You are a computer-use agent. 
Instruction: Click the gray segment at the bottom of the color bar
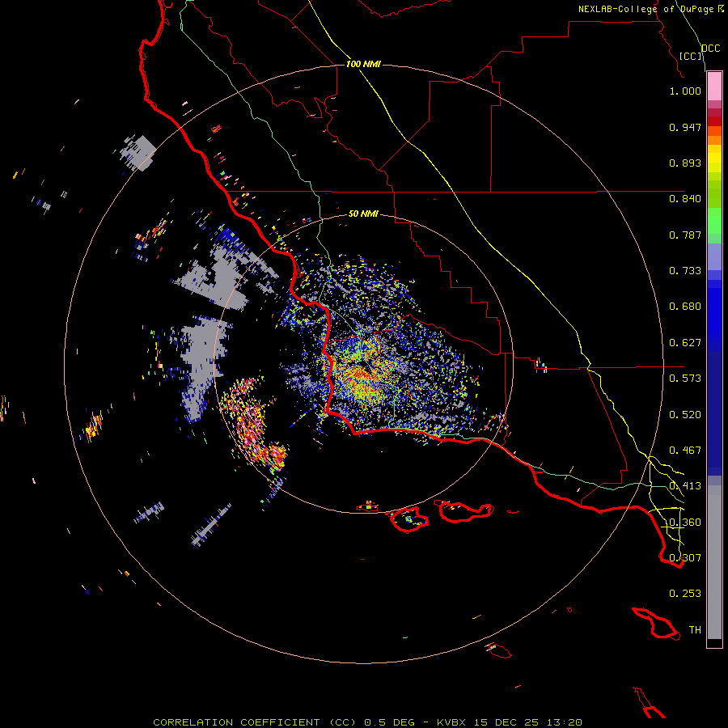[714, 562]
